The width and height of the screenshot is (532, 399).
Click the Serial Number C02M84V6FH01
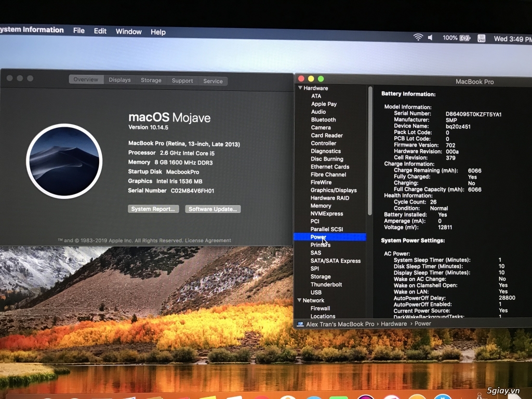(192, 191)
